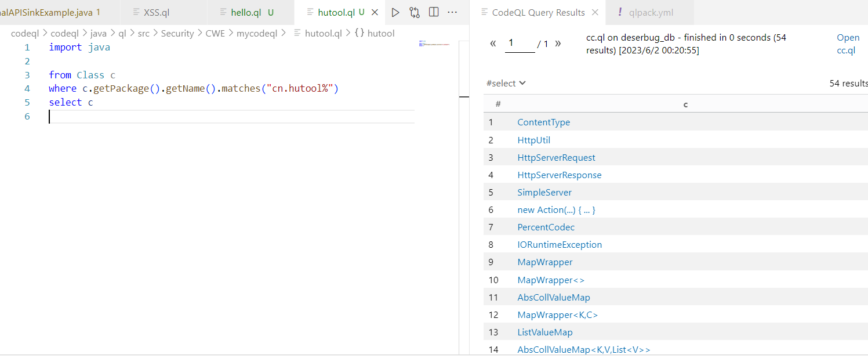Open the SimpleServer class result
868x358 pixels.
tap(544, 192)
